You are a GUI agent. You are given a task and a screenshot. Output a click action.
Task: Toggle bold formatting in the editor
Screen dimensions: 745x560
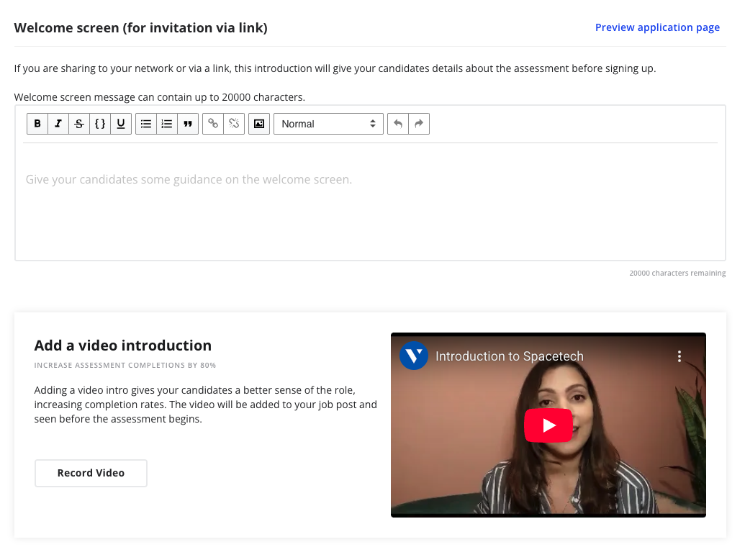tap(37, 124)
